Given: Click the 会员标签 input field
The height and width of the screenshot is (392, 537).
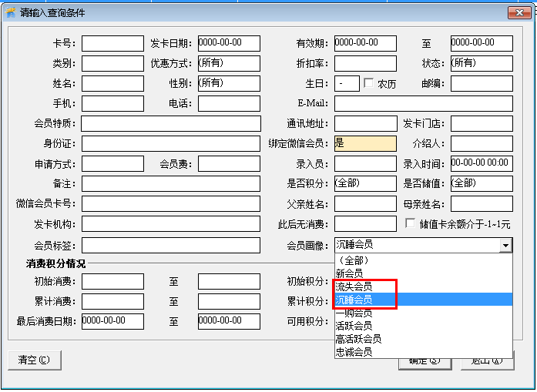Looking at the screenshot, I should [170, 245].
